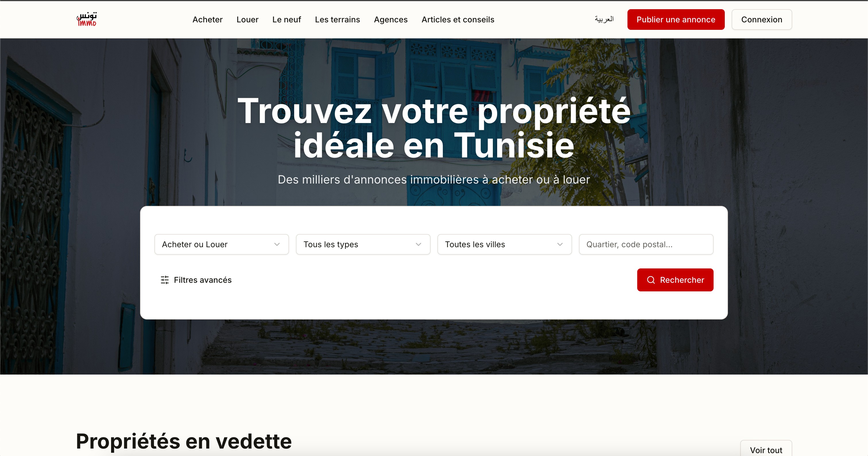
Task: Click the chevron in Toutes les villes
Action: point(560,245)
